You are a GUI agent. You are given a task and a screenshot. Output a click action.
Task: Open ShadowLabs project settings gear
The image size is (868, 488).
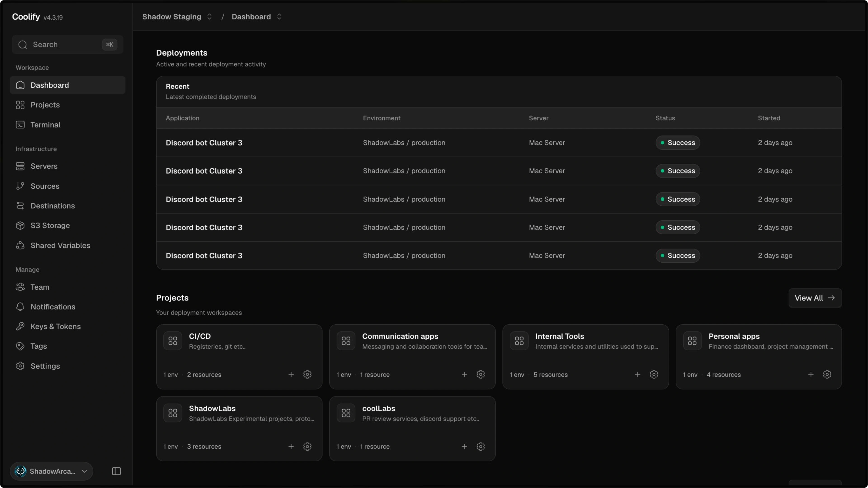pos(307,447)
